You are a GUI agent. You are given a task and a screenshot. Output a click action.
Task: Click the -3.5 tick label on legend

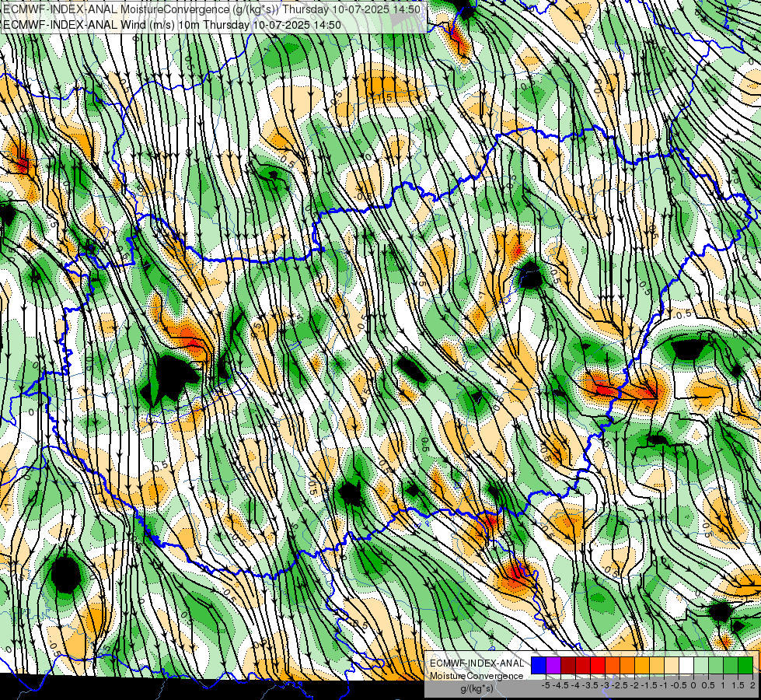click(590, 685)
